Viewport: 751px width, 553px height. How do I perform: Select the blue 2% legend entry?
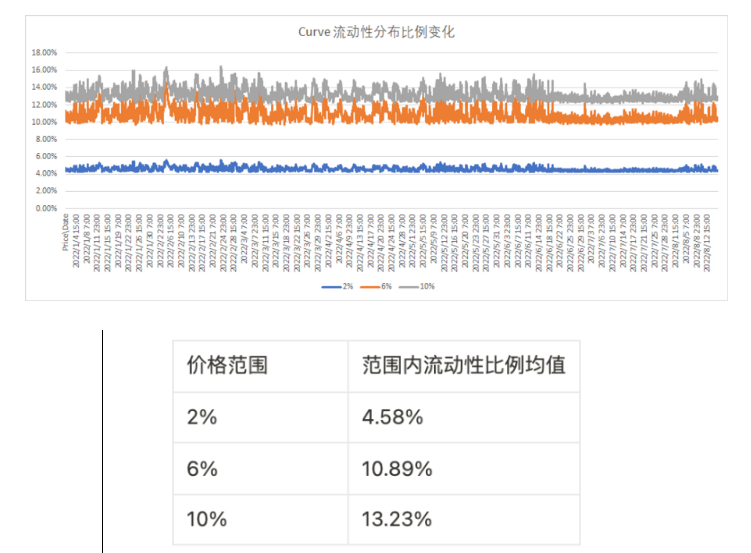point(337,286)
